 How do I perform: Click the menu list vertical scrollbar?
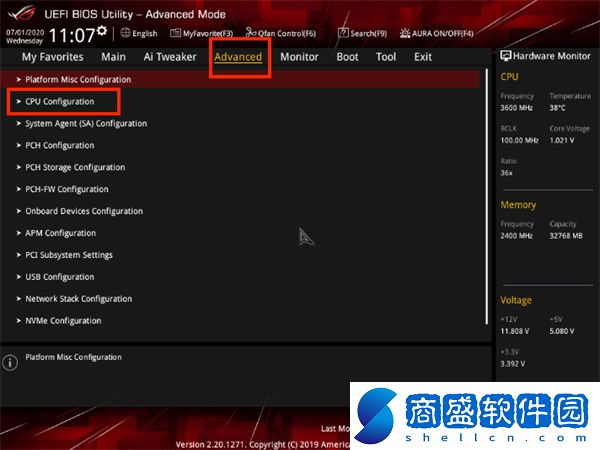click(487, 197)
